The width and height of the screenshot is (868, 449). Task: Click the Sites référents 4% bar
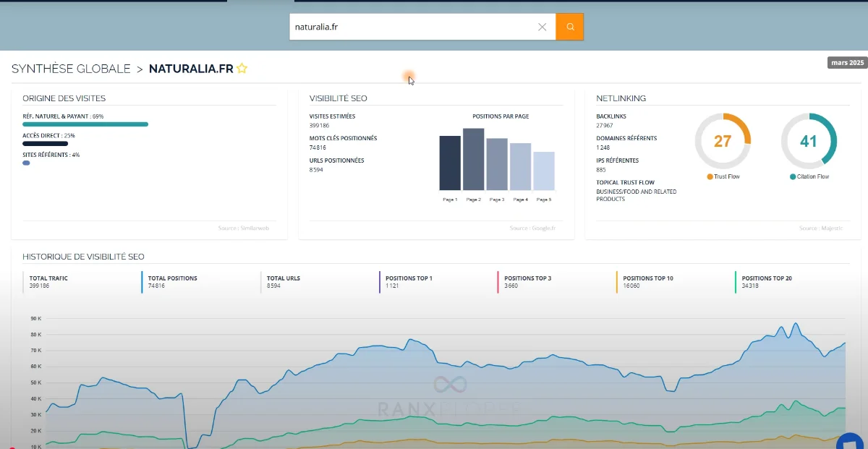(26, 163)
